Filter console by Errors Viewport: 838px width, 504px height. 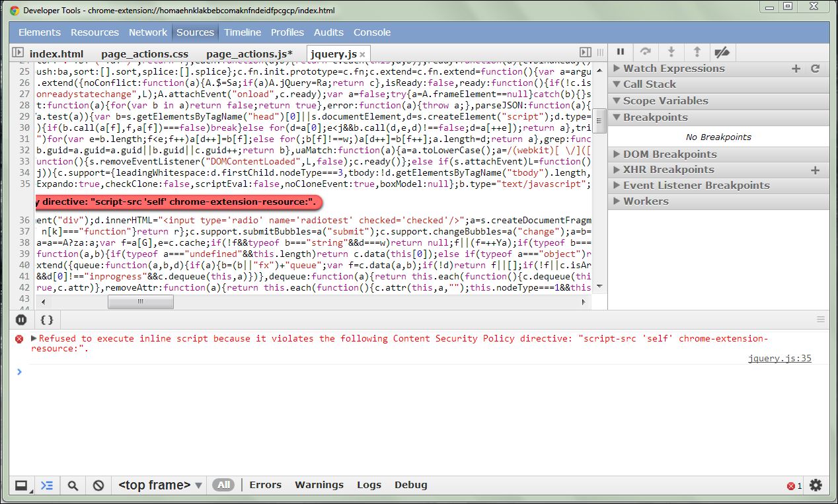265,485
